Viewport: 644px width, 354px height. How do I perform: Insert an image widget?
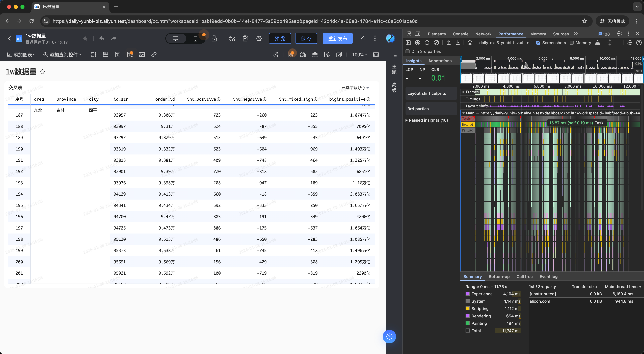142,55
